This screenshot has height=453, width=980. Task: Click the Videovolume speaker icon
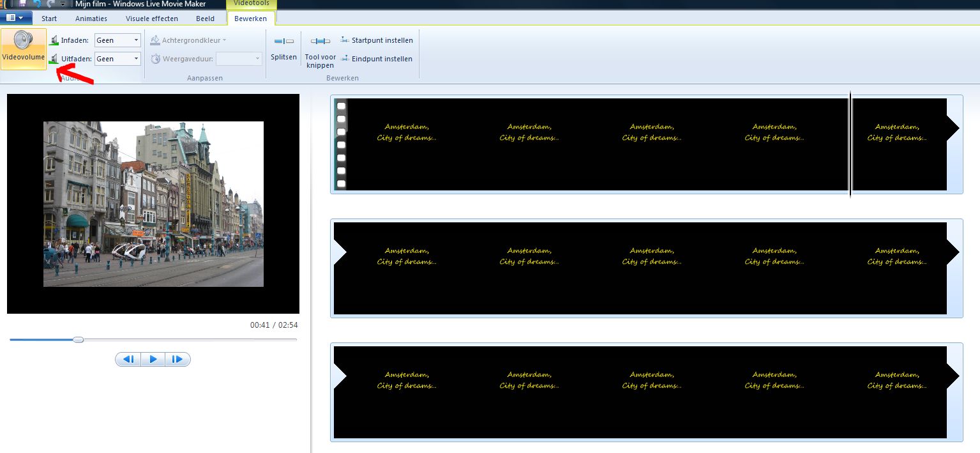pyautogui.click(x=24, y=41)
